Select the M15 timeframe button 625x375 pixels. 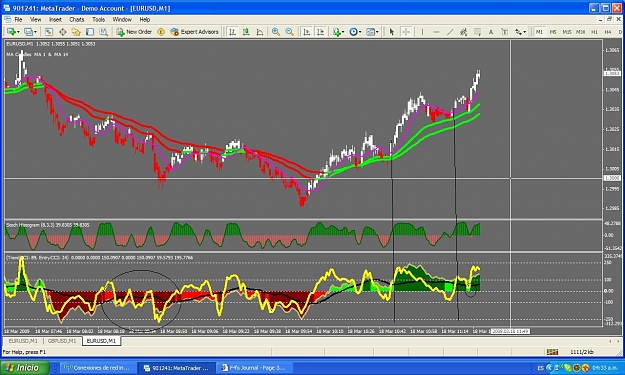point(566,32)
